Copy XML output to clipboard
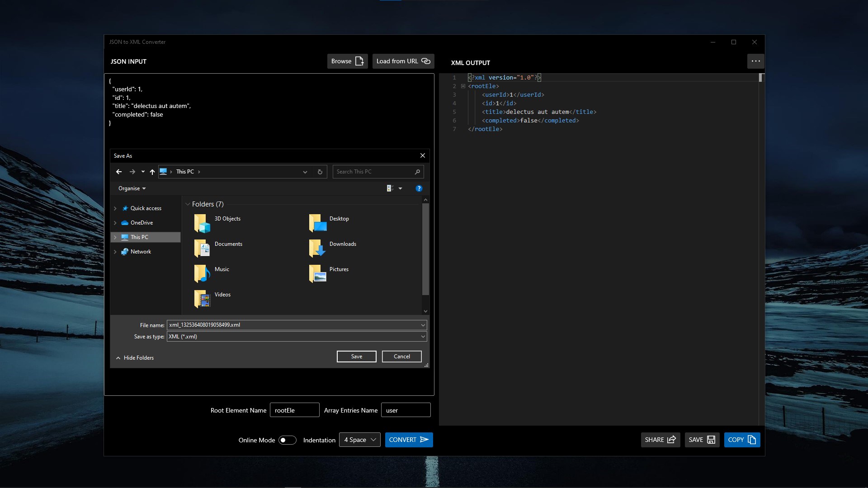868x488 pixels. (741, 440)
